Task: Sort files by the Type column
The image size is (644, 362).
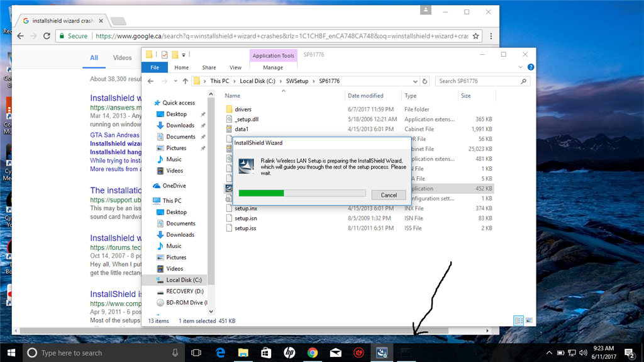Action: pyautogui.click(x=410, y=96)
